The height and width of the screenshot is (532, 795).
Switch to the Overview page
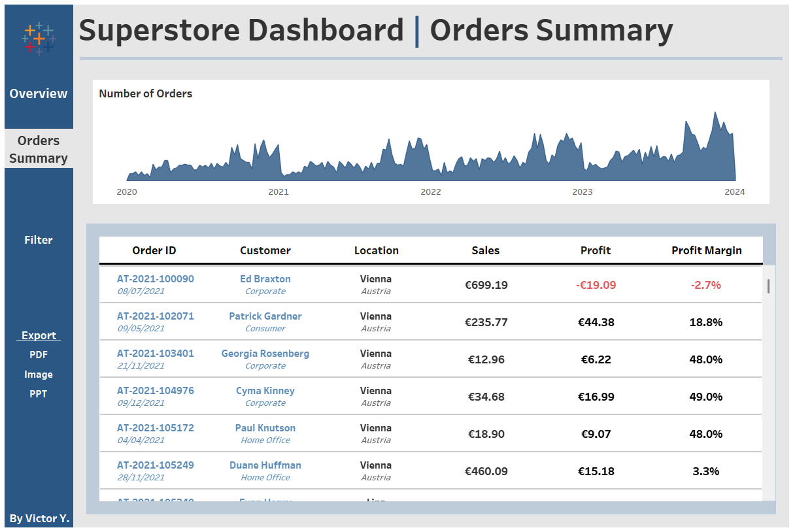pyautogui.click(x=38, y=93)
